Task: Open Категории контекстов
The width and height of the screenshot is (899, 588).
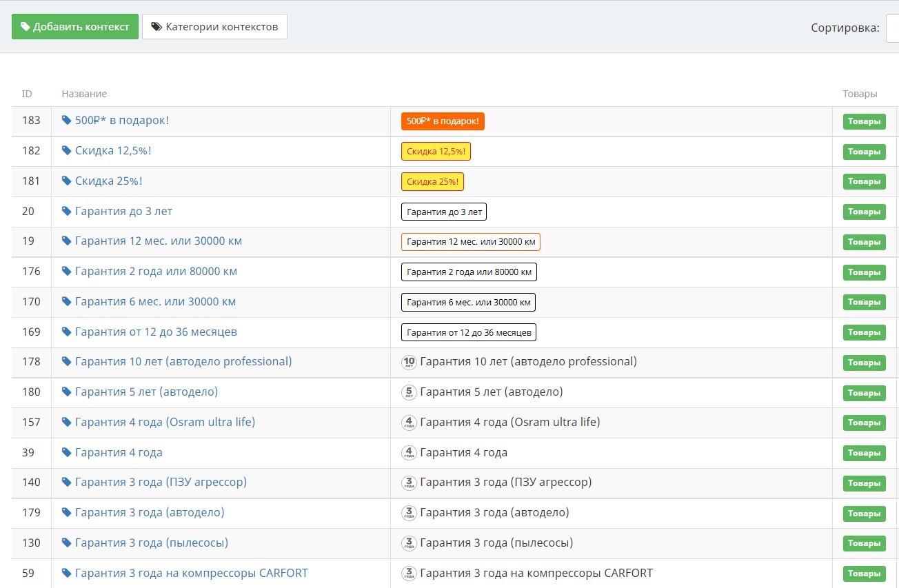Action: (x=214, y=27)
